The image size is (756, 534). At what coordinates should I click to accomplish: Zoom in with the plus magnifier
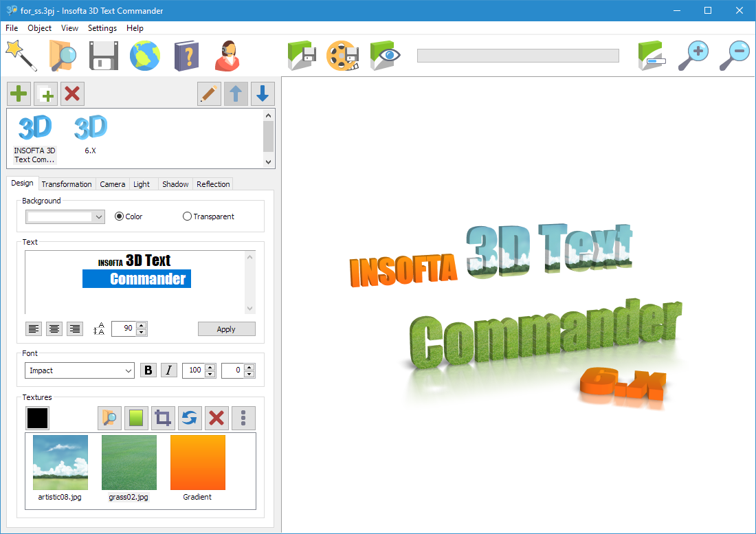[693, 56]
